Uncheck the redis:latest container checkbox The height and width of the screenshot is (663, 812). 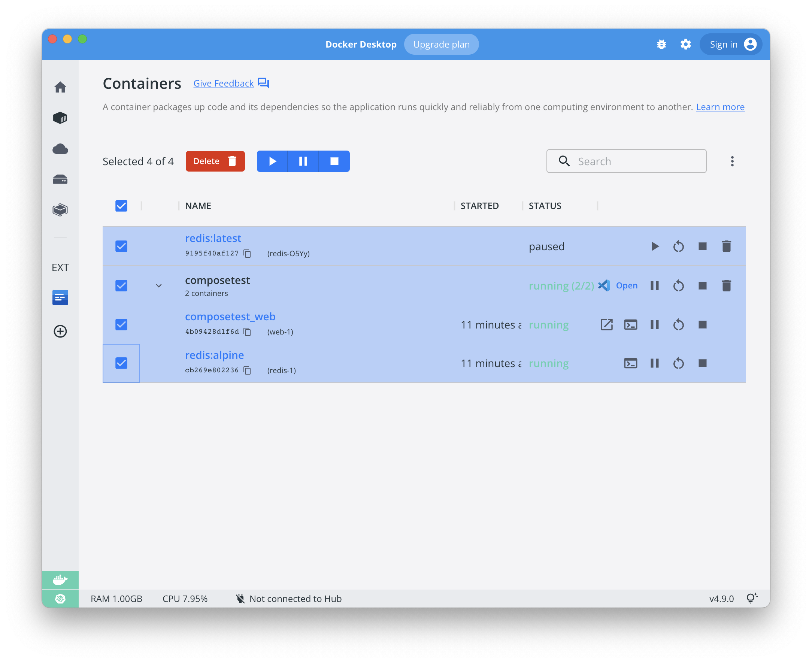coord(121,246)
